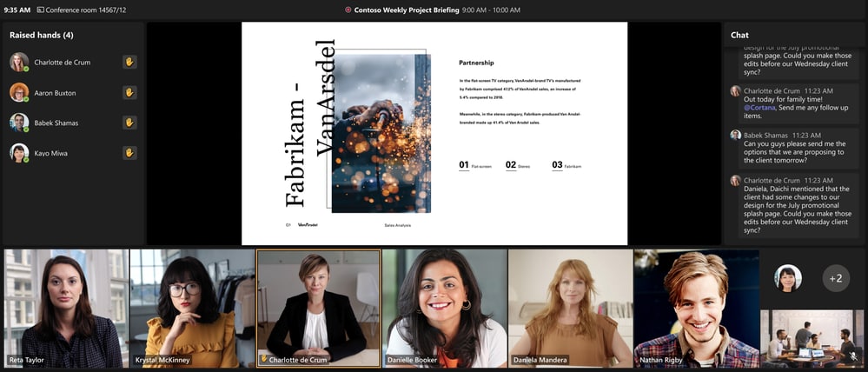Click the @Cortana mention in chat
This screenshot has height=372, width=868.
click(759, 108)
